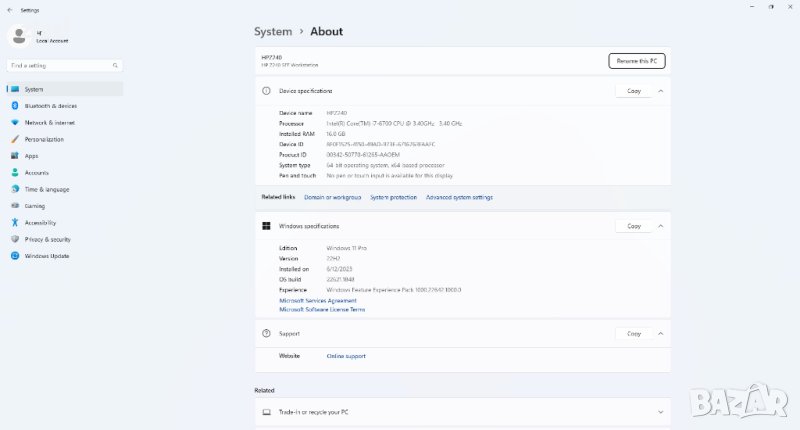Open Apps settings page

(x=31, y=156)
